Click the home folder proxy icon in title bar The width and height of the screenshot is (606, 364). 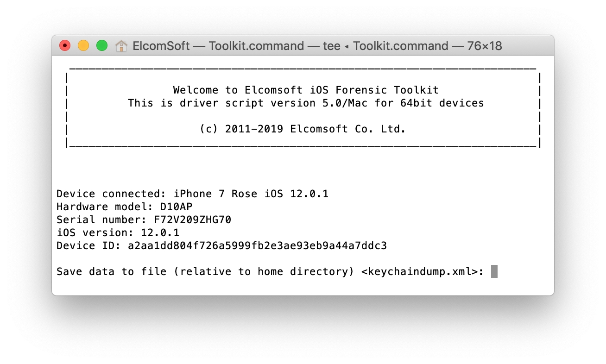coord(121,46)
